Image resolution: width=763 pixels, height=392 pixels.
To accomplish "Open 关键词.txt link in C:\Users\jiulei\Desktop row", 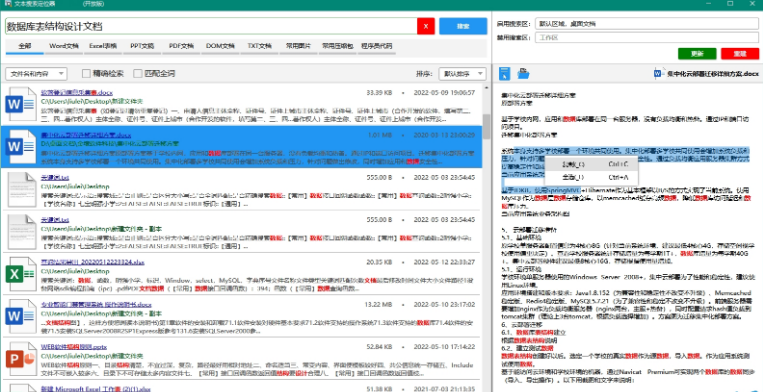I will click(55, 177).
